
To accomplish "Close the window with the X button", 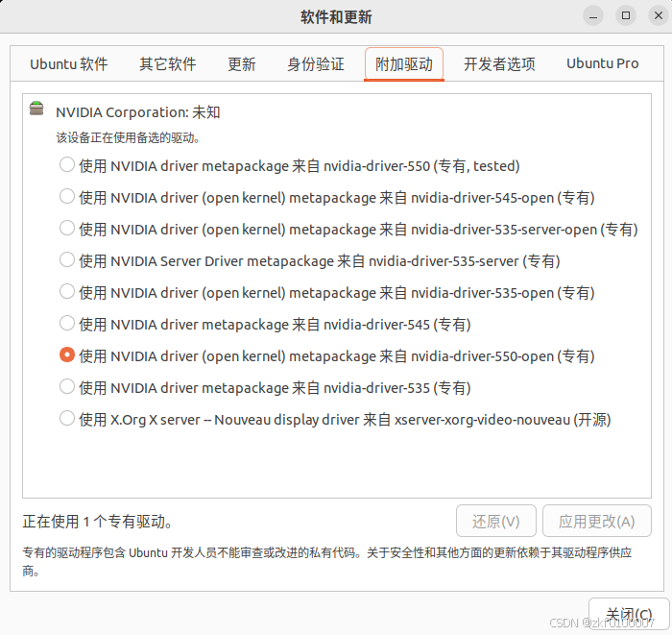I will 659,16.
